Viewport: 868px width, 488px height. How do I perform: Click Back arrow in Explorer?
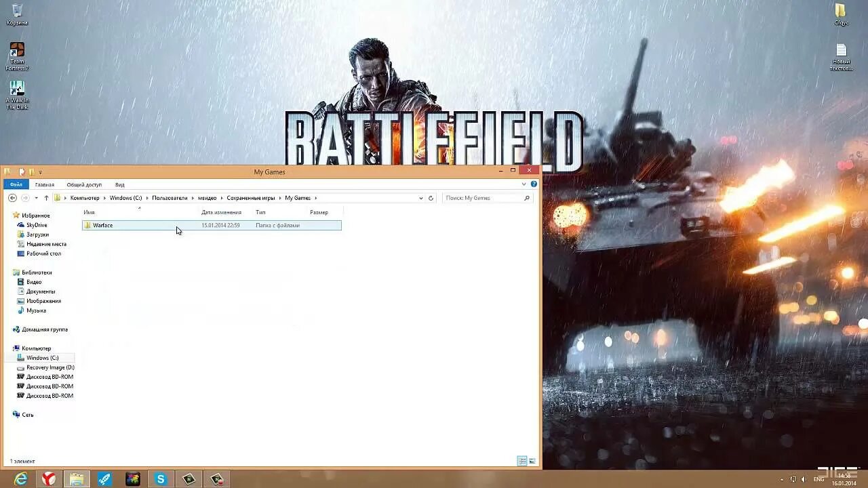pos(12,198)
